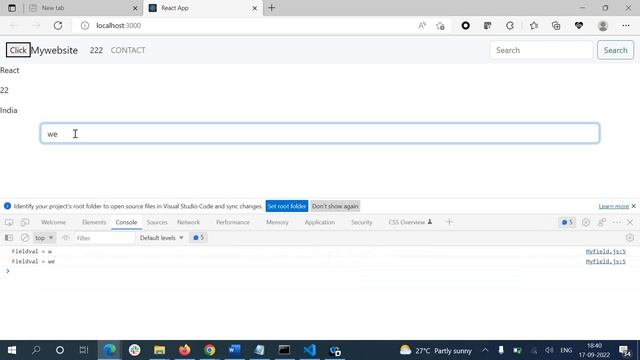Open the tab actions menu icon
This screenshot has height=360, width=640.
click(x=12, y=8)
